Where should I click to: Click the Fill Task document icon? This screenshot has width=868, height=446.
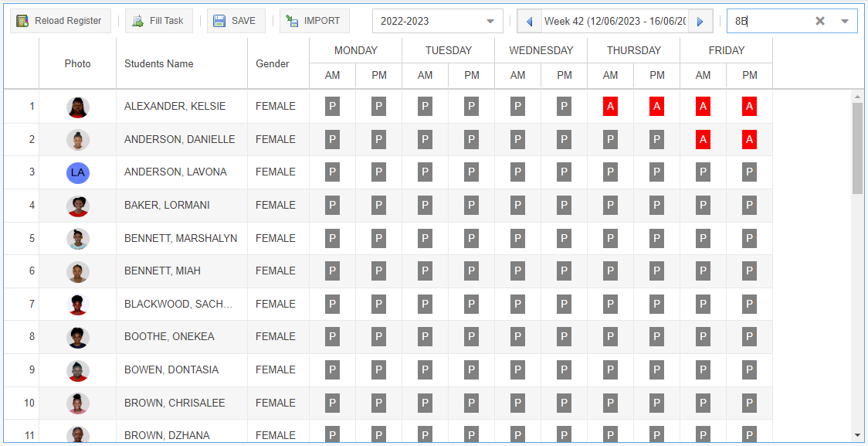click(138, 21)
